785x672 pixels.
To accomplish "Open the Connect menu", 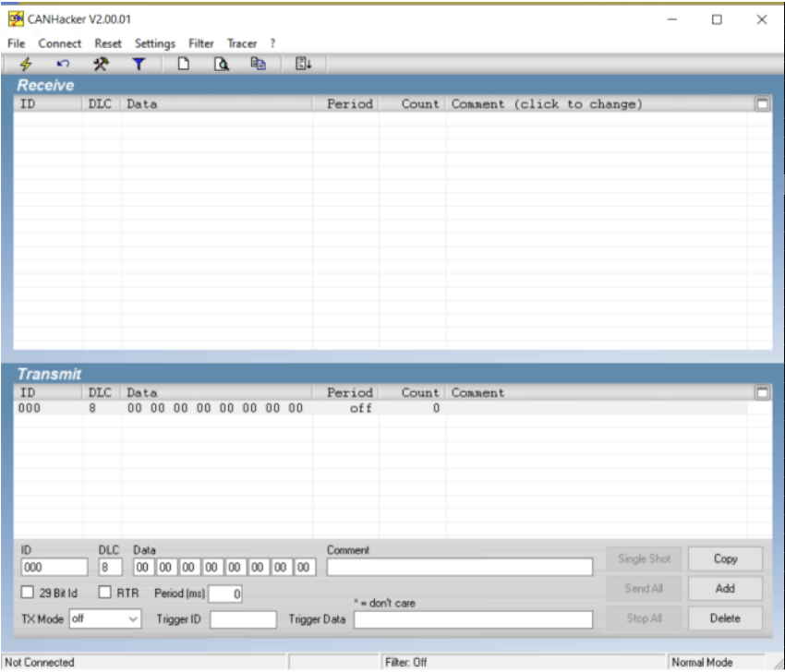I will [60, 43].
